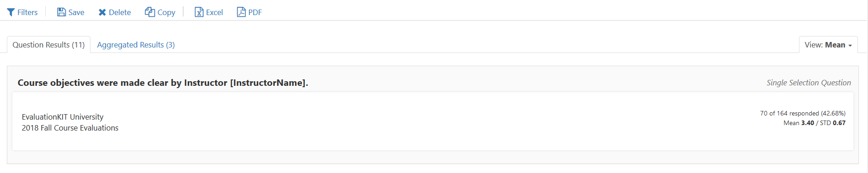Image resolution: width=868 pixels, height=173 pixels.
Task: Click the Save floppy disk icon
Action: pos(61,12)
